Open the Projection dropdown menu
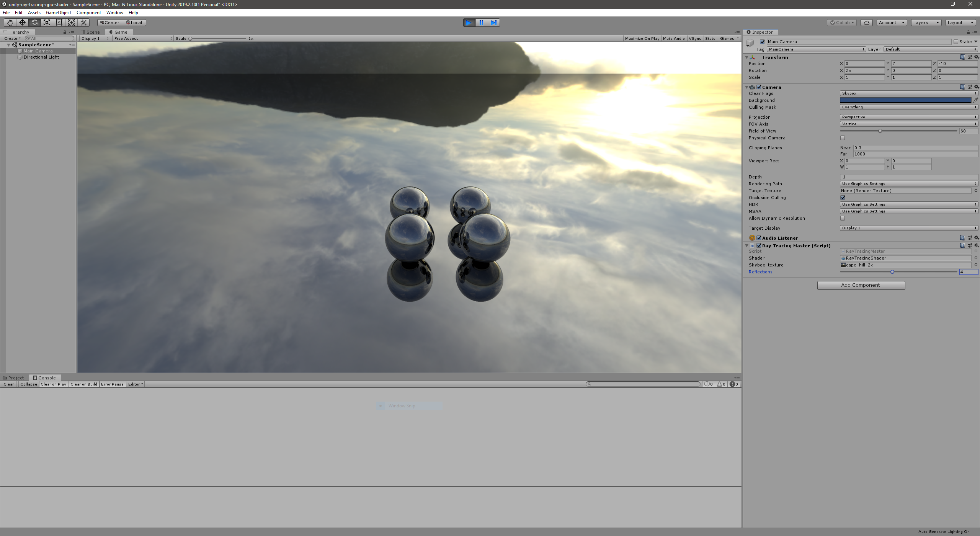 tap(907, 117)
